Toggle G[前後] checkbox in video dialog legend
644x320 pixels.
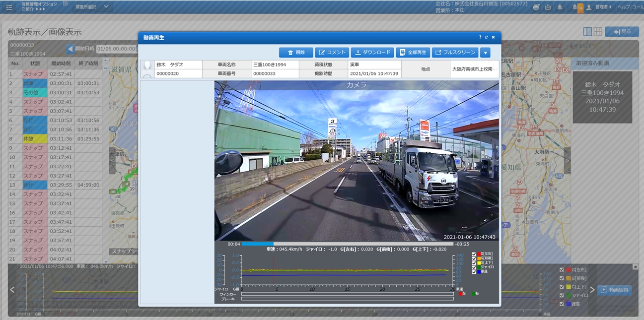tap(474, 258)
